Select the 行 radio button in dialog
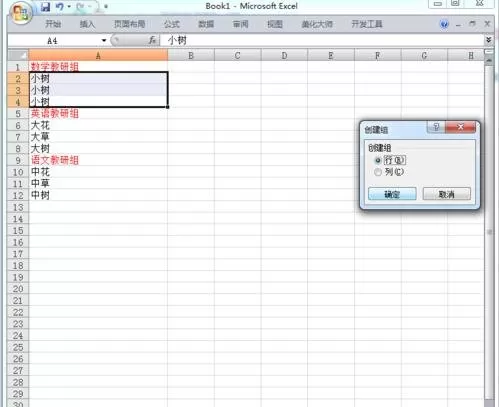Image resolution: width=499 pixels, height=407 pixels. 378,160
